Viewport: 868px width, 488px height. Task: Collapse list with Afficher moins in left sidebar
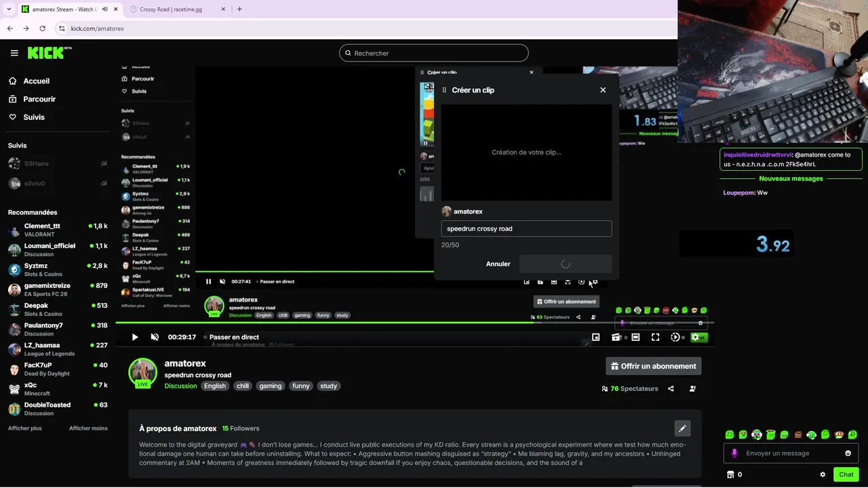click(x=88, y=428)
